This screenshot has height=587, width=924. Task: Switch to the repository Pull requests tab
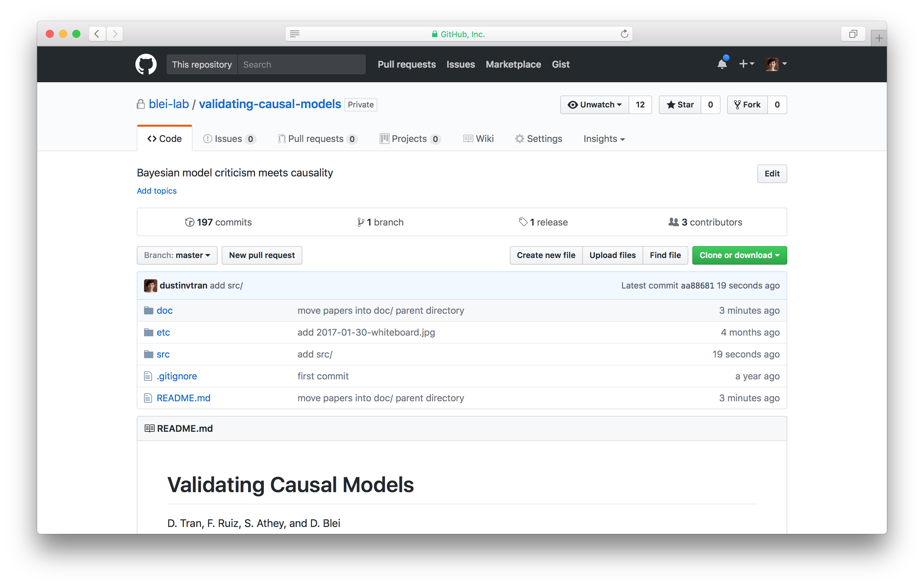tap(317, 139)
